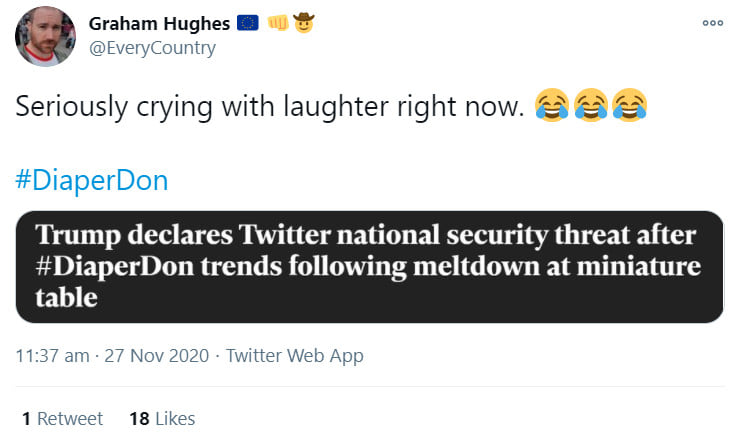
Task: View the 18 Likes list
Action: tap(162, 419)
